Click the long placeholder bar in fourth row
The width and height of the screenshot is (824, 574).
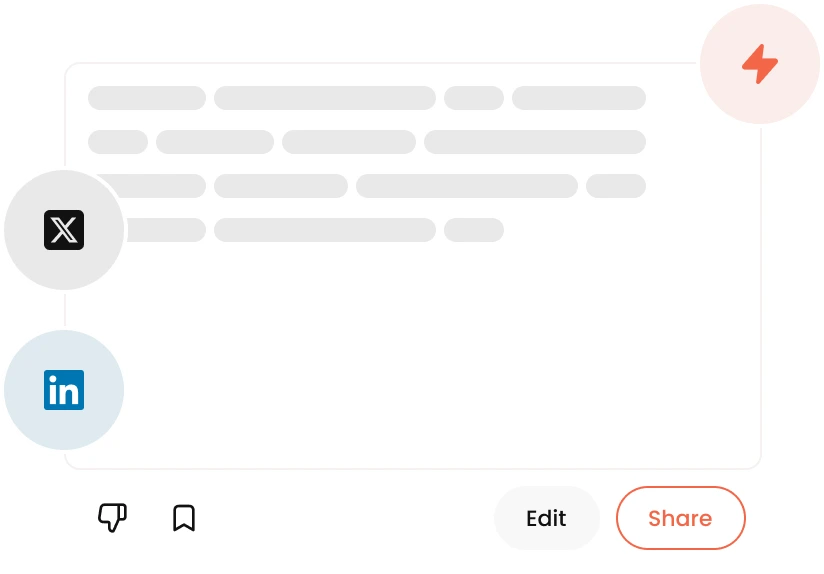pyautogui.click(x=325, y=230)
